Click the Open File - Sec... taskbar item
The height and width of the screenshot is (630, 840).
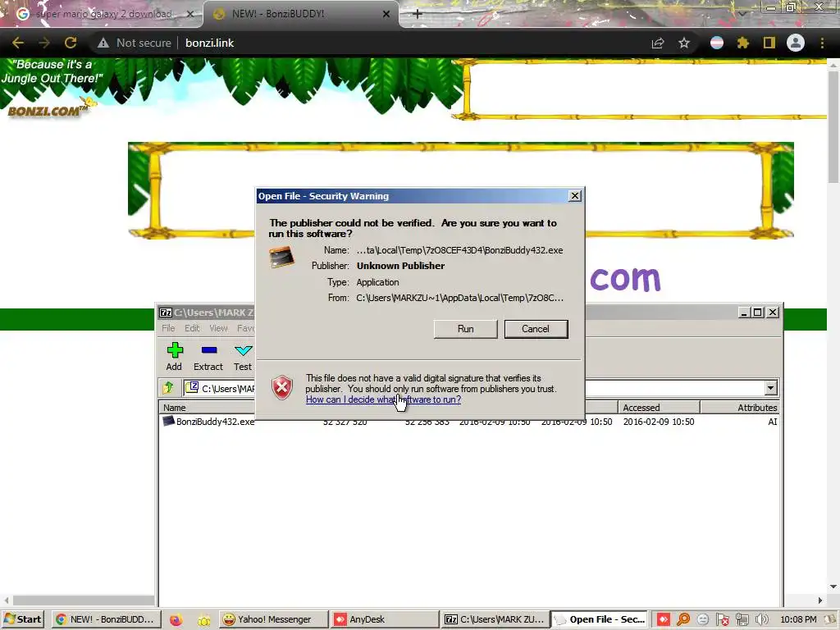tap(600, 619)
